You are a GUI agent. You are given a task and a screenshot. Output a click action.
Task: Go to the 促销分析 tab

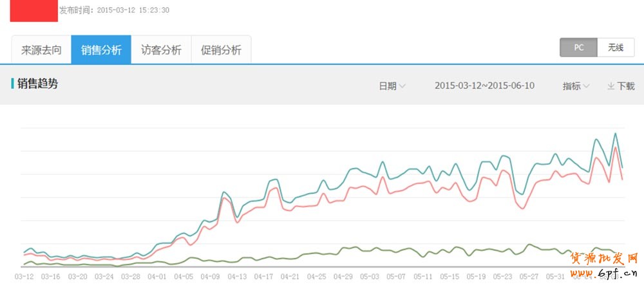click(x=221, y=50)
